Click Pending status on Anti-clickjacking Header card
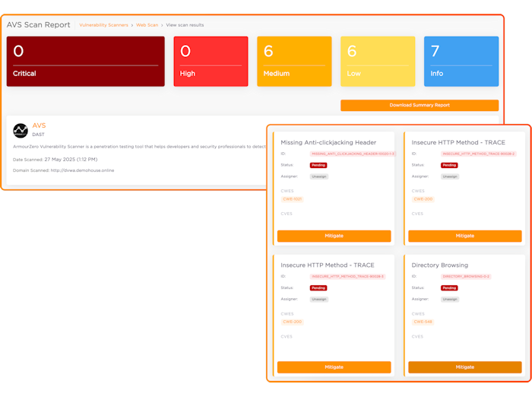532x400 pixels. (x=318, y=165)
